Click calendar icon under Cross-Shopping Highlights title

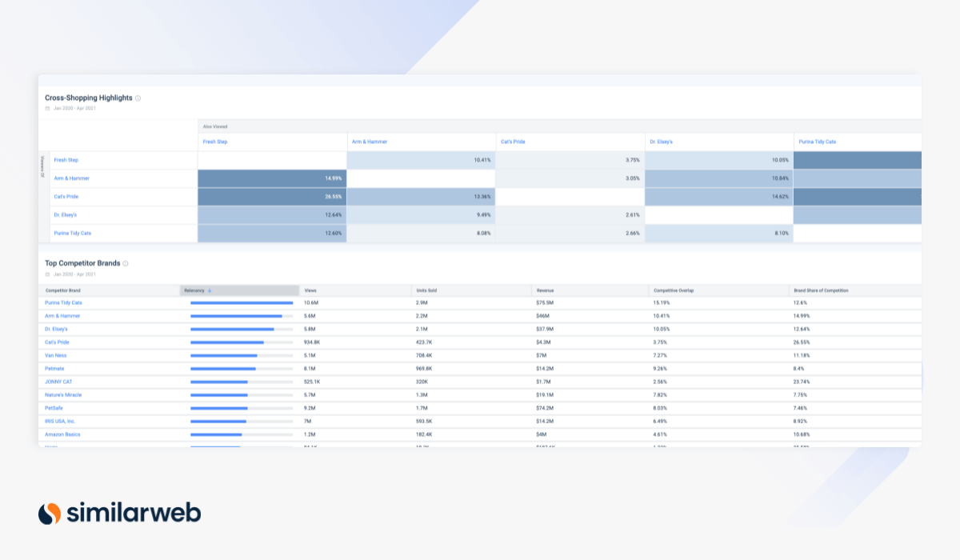click(47, 108)
